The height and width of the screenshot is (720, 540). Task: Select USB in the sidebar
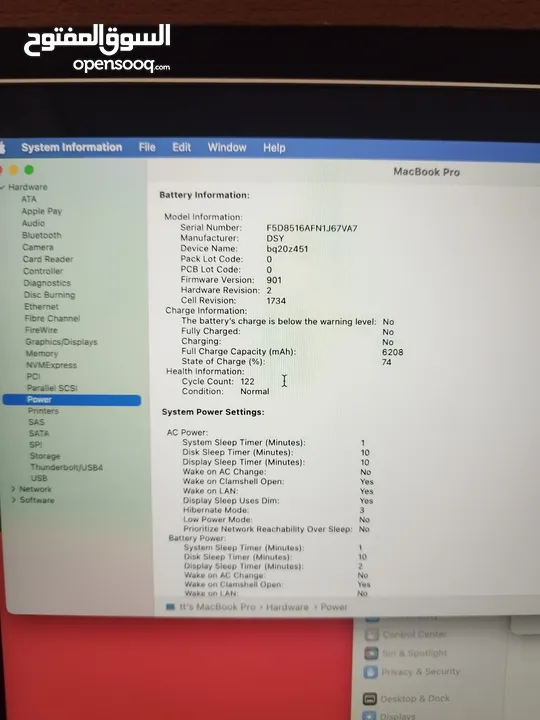(x=39, y=478)
